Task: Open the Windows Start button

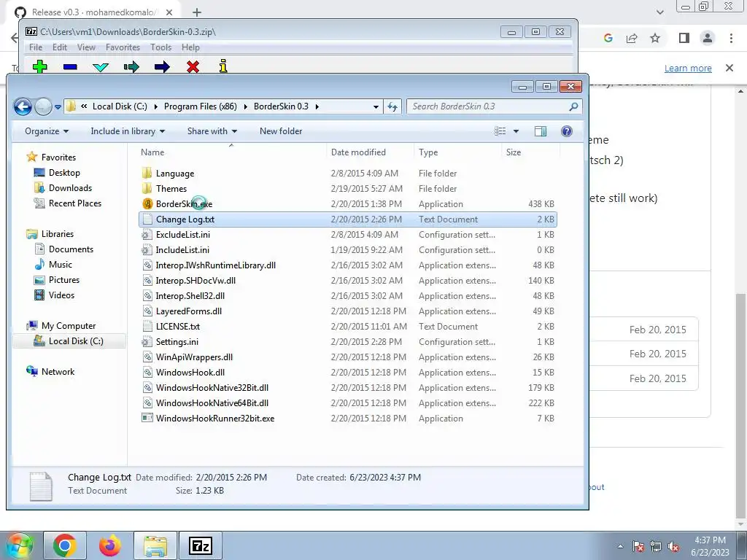Action: tap(19, 545)
